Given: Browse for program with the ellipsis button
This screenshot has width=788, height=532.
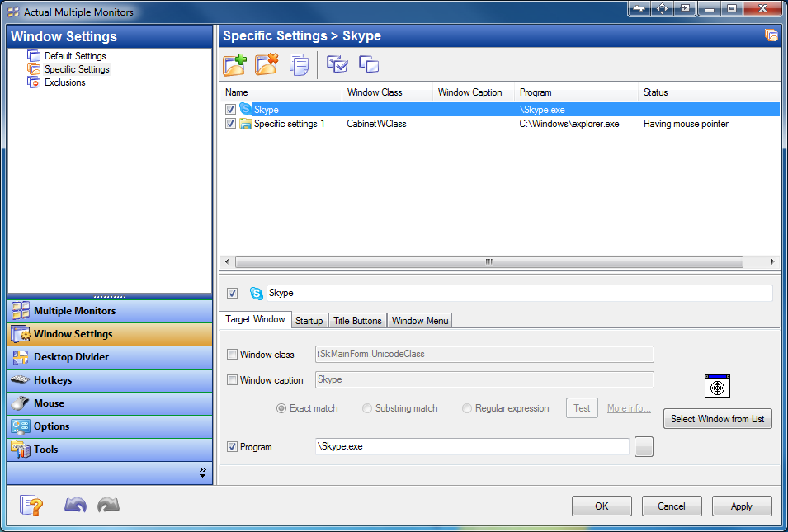Looking at the screenshot, I should pyautogui.click(x=644, y=446).
